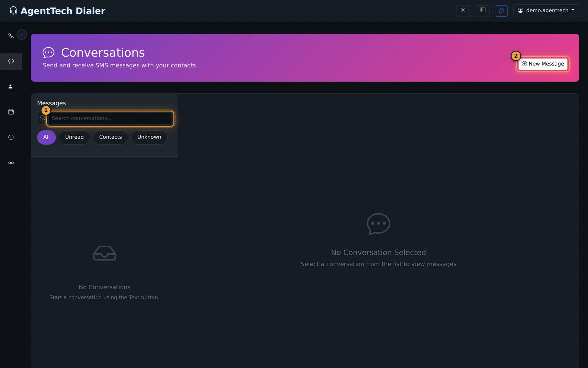Viewport: 588px width, 368px height.
Task: Filter messages by Unknown
Action: pos(149,137)
